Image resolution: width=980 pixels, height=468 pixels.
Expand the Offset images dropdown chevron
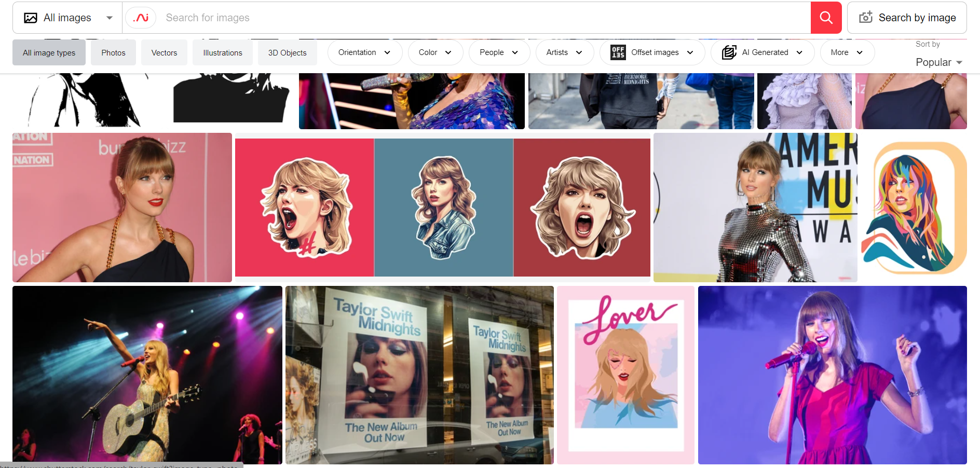coord(690,52)
